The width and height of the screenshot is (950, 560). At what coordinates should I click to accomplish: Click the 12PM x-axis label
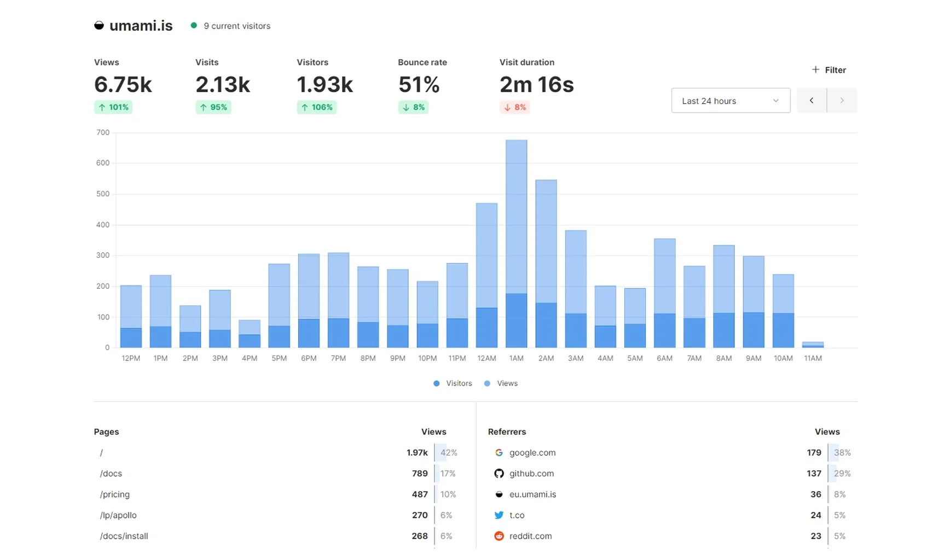pos(131,358)
